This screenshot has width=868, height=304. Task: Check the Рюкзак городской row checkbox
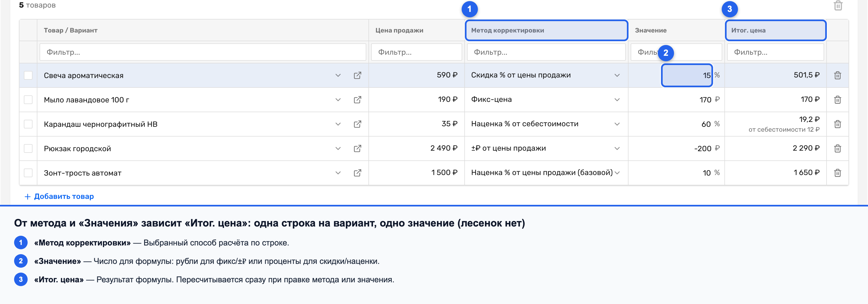tap(28, 148)
